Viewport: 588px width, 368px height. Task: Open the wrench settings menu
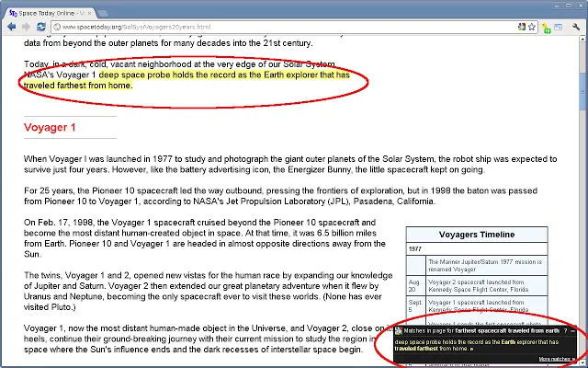pyautogui.click(x=576, y=27)
